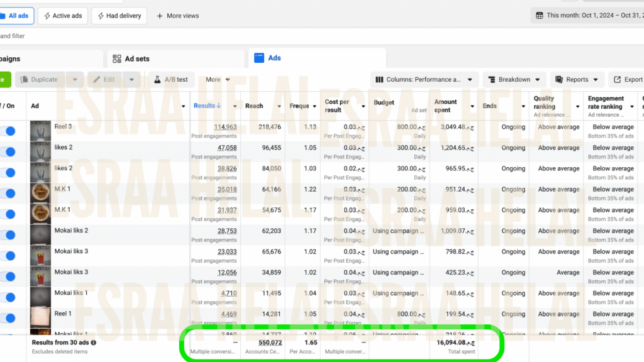Click the Columns layout icon
This screenshot has height=362, width=644.
[379, 80]
